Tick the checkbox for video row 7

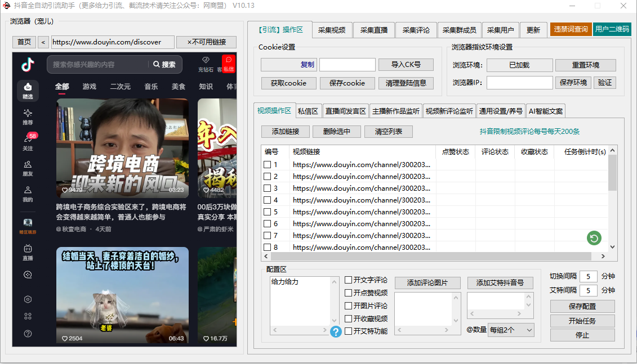pyautogui.click(x=268, y=235)
